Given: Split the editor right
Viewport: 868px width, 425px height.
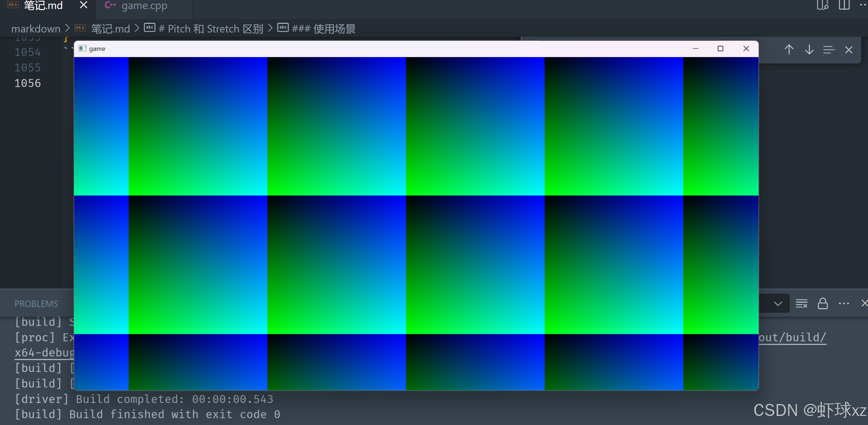Looking at the screenshot, I should coord(844,5).
